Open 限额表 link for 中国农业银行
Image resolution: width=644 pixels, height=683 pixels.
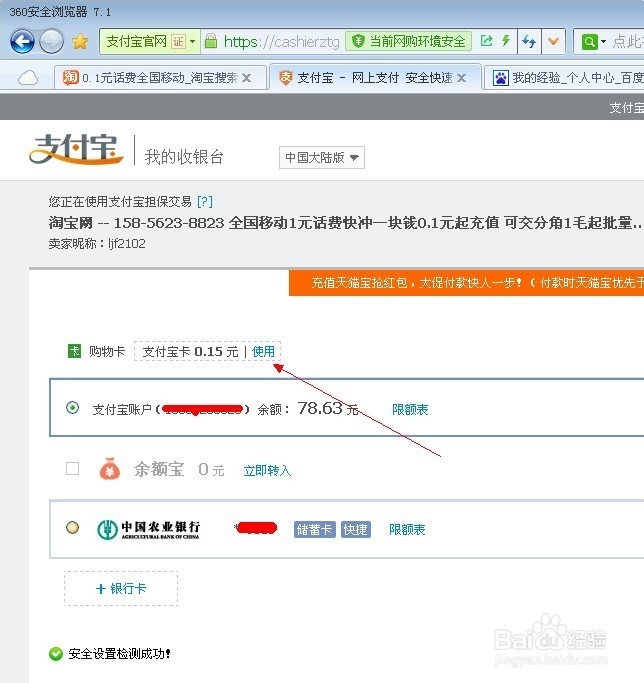407,530
